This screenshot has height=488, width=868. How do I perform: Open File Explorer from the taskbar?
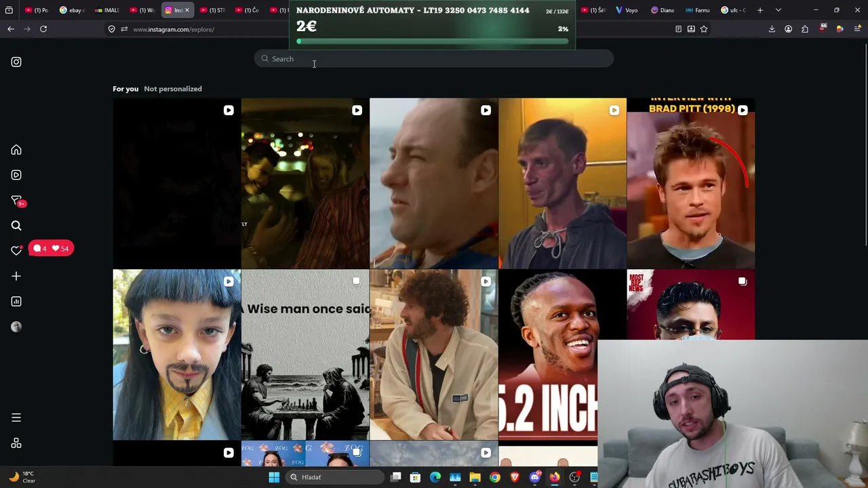tap(475, 477)
